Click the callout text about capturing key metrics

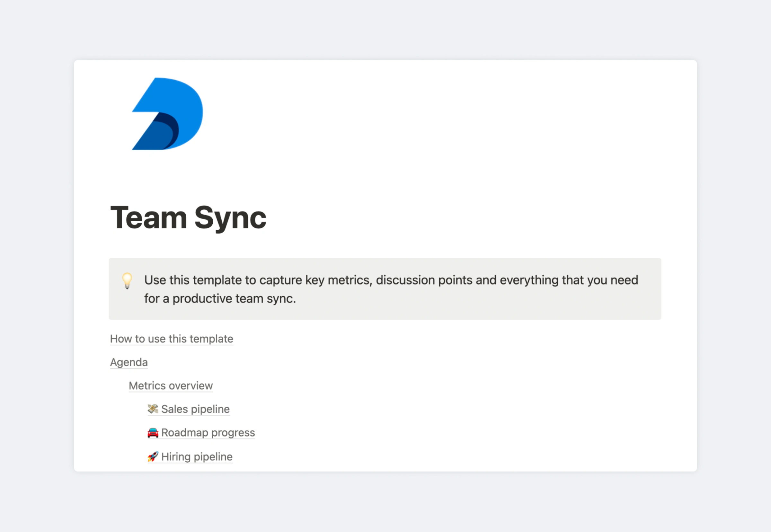coord(391,289)
